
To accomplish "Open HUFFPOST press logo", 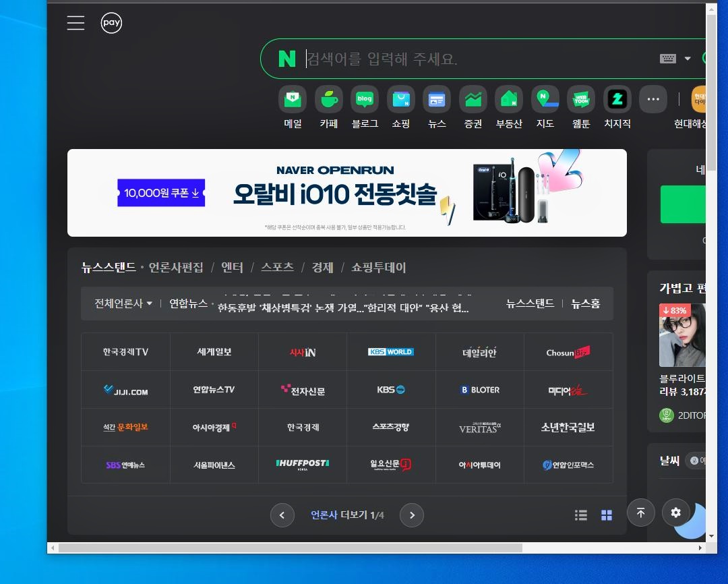I will click(302, 465).
